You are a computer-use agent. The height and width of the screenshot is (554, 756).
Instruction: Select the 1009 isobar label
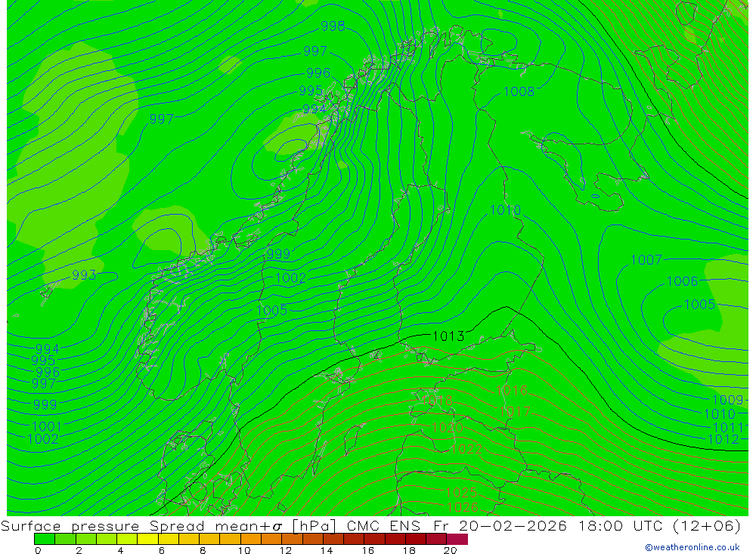coord(727,400)
